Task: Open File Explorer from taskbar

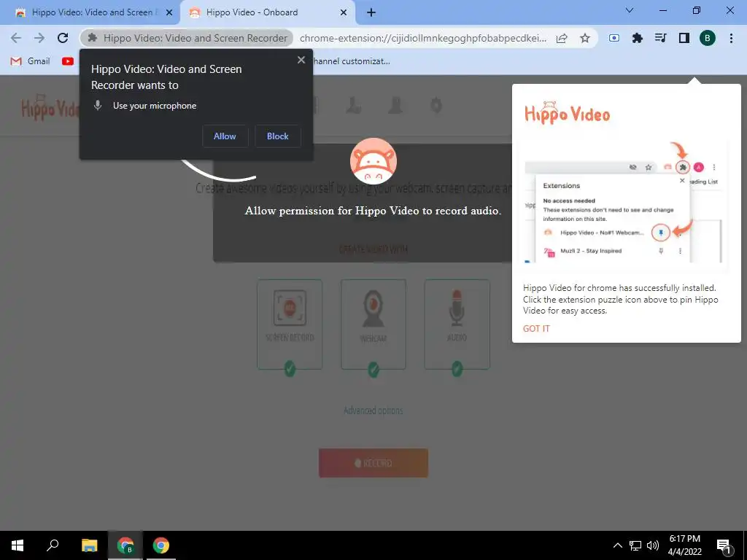Action: [89, 545]
